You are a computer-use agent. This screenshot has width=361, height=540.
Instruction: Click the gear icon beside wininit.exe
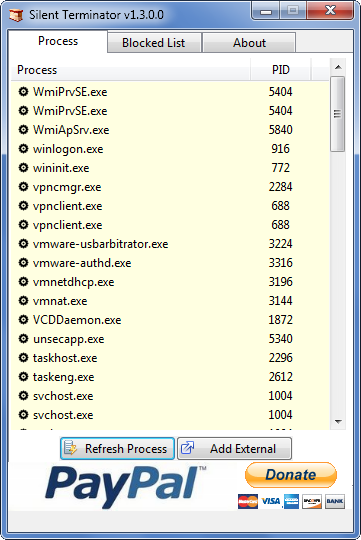click(23, 167)
